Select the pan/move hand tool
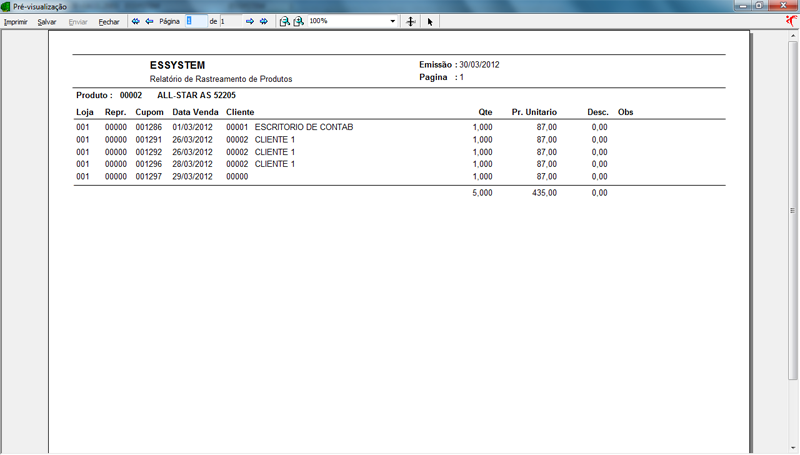 point(411,21)
